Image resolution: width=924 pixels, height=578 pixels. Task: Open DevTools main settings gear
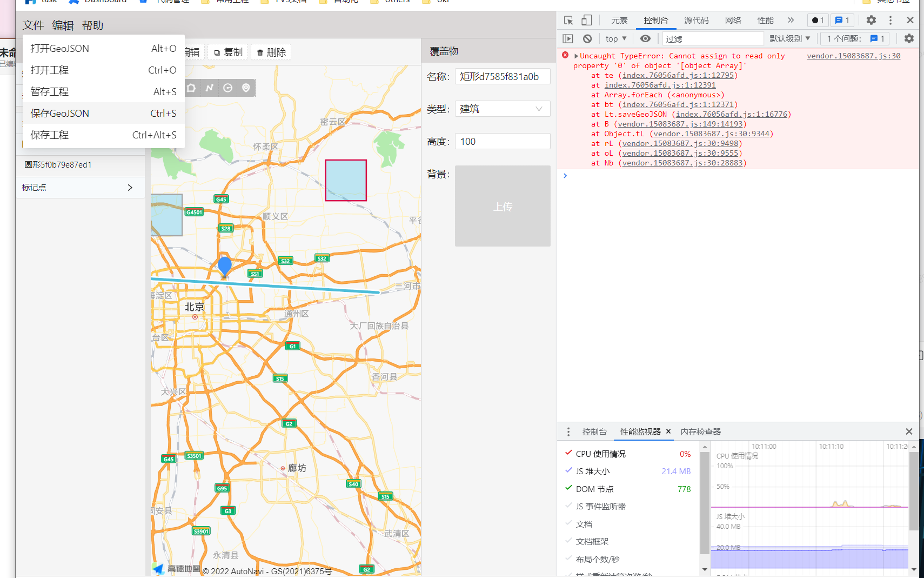click(871, 20)
